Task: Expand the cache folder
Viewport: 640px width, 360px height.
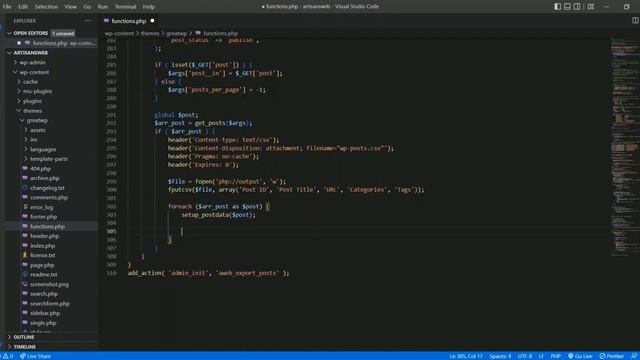Action: (30, 82)
